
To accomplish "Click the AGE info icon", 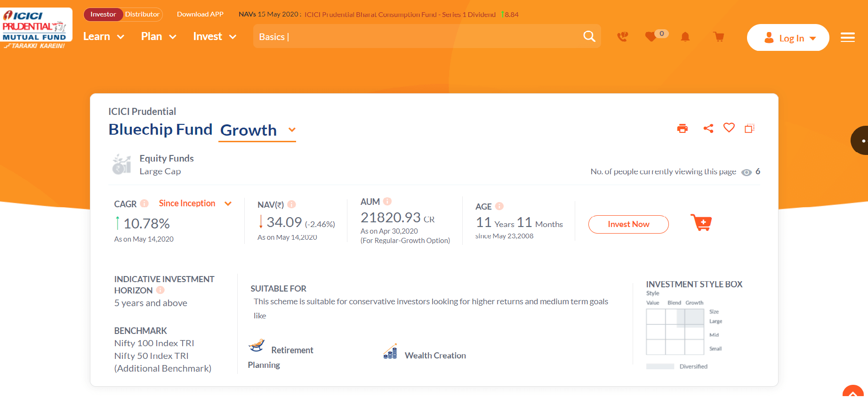I will pos(499,206).
